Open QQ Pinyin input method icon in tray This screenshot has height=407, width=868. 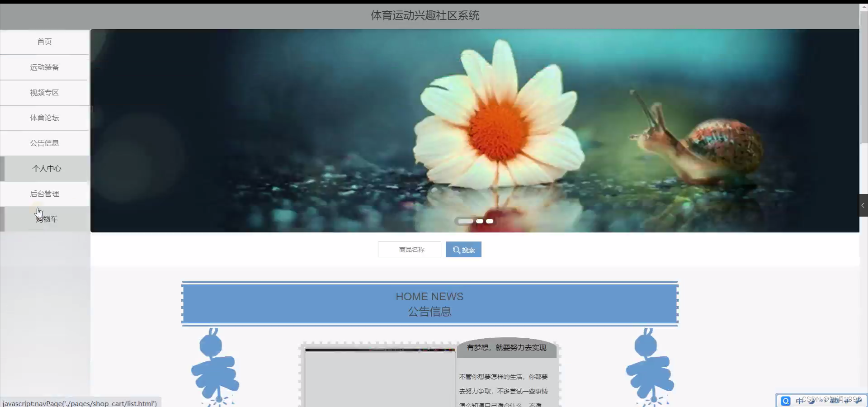click(x=786, y=400)
